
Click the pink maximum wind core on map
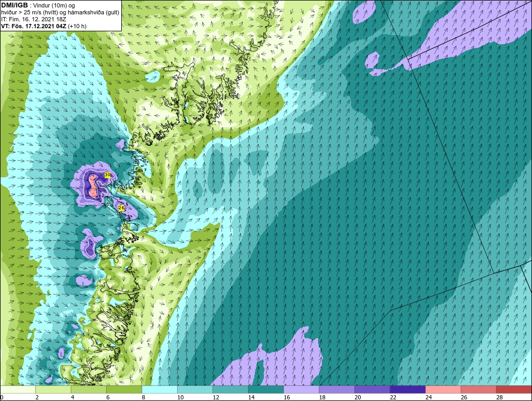[93, 186]
